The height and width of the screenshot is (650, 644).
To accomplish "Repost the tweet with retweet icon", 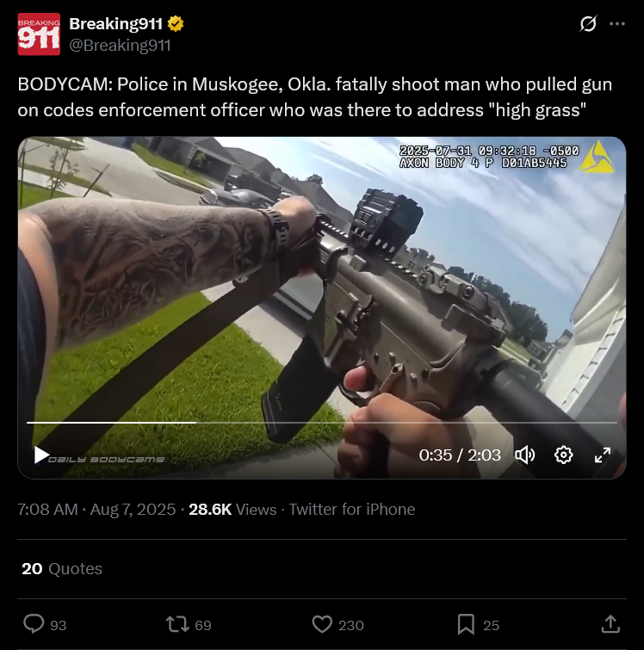I will [177, 624].
